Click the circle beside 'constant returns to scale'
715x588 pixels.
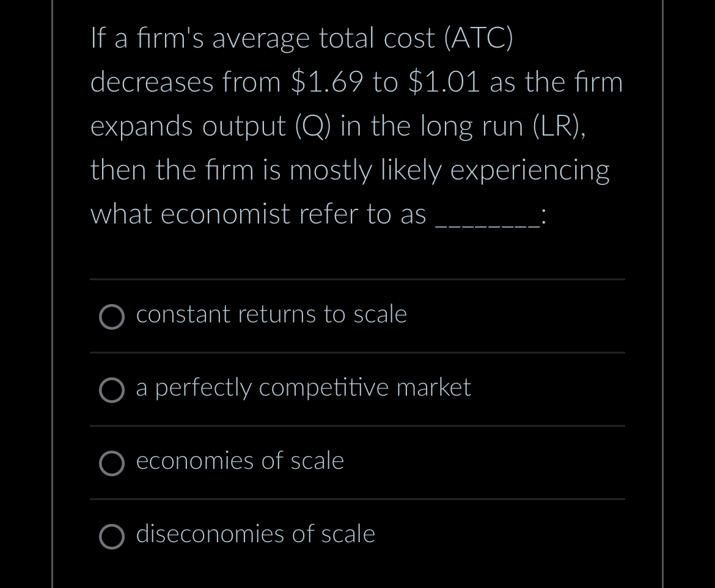pyautogui.click(x=112, y=318)
